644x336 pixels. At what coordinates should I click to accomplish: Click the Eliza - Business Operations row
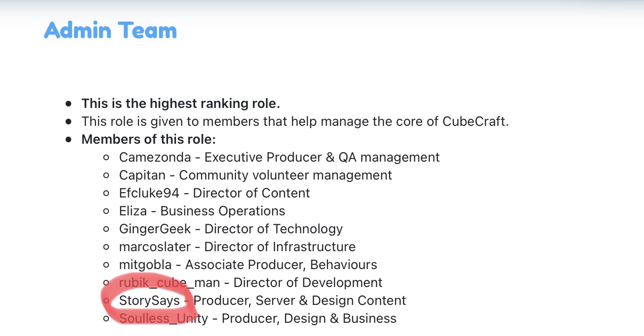pyautogui.click(x=202, y=211)
